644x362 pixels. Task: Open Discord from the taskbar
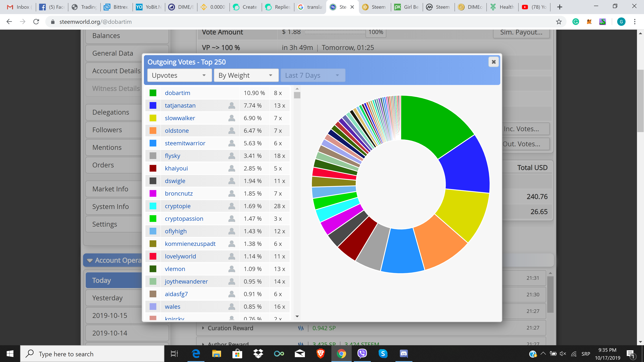[x=404, y=354]
